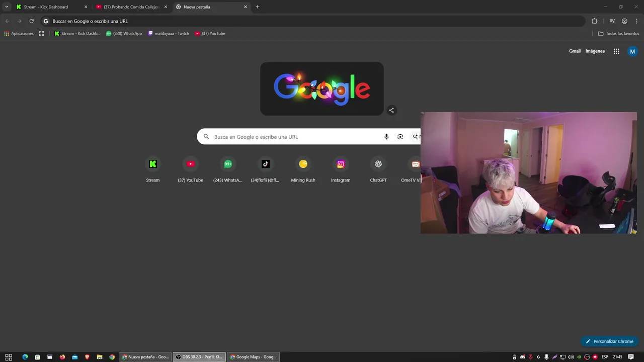Launch Microsoft Edge from taskbar
This screenshot has height=362, width=644.
pos(25,357)
